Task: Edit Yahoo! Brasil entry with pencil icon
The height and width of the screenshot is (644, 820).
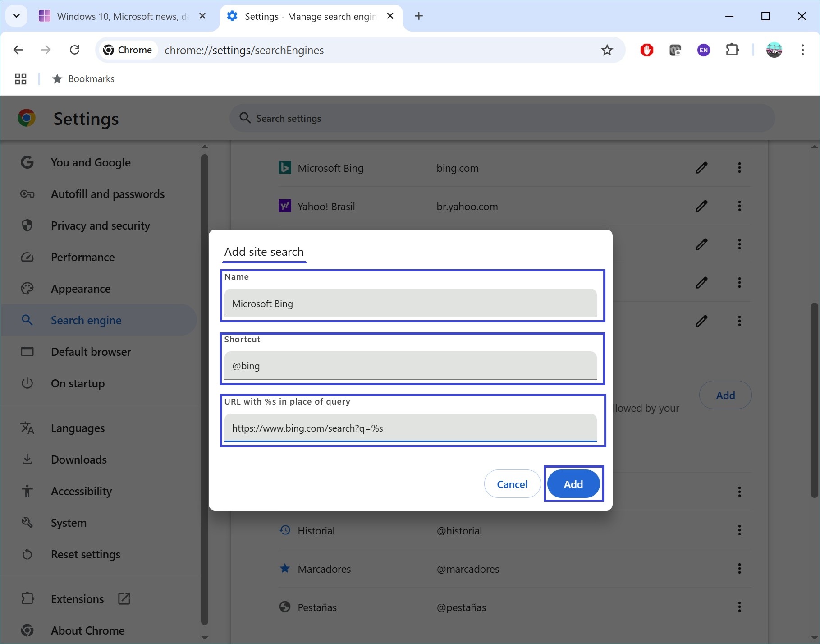Action: (701, 206)
